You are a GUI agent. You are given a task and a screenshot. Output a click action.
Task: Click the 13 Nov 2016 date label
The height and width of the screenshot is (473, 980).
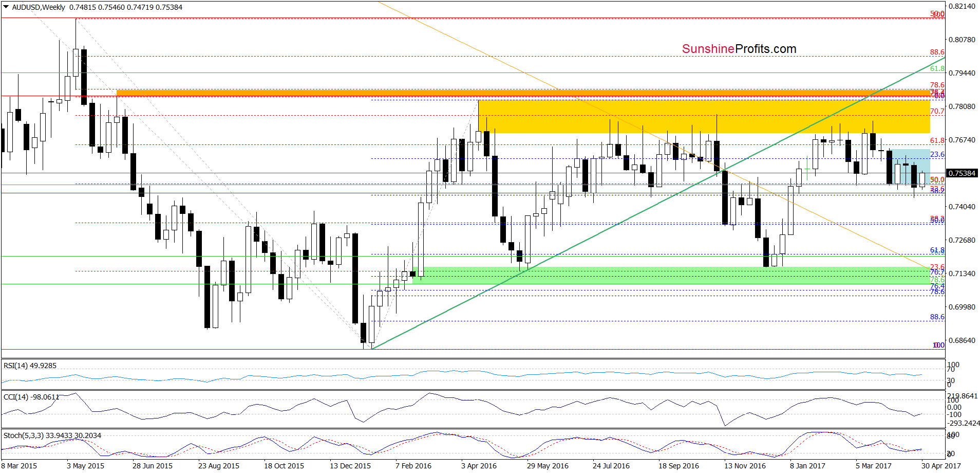click(x=745, y=466)
